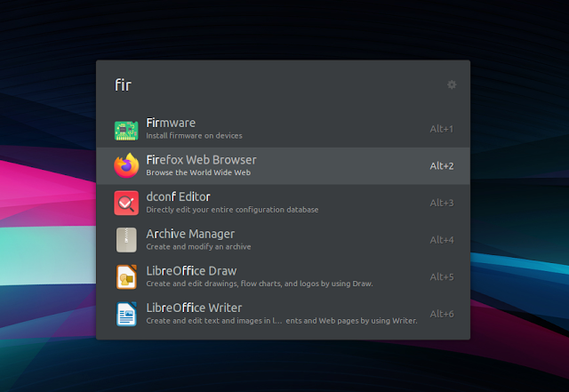Click the Alt+6 shortcut label
Screen dimensions: 569x392
click(442, 315)
